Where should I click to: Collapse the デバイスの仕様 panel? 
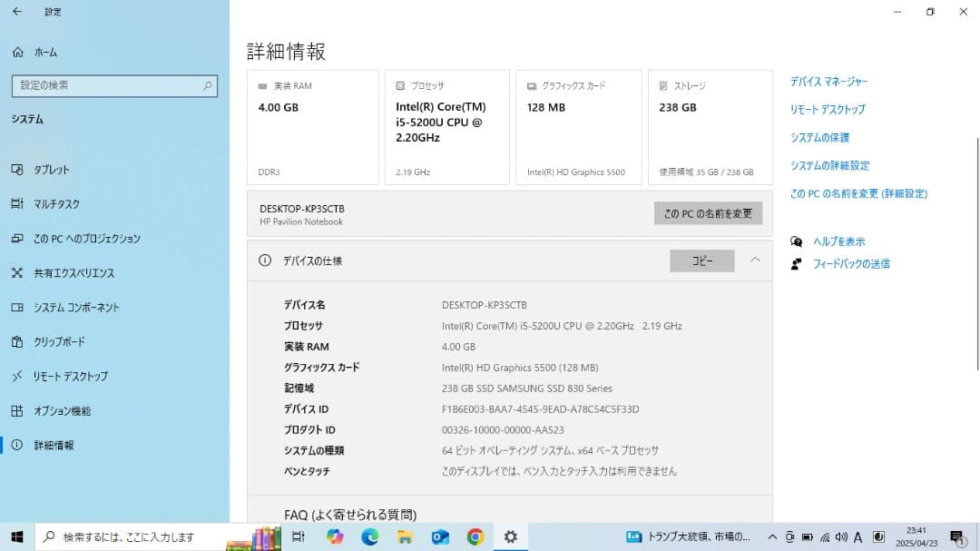[756, 261]
